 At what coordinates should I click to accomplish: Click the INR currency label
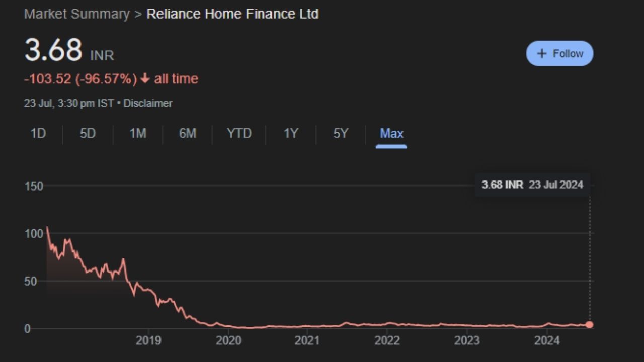102,55
